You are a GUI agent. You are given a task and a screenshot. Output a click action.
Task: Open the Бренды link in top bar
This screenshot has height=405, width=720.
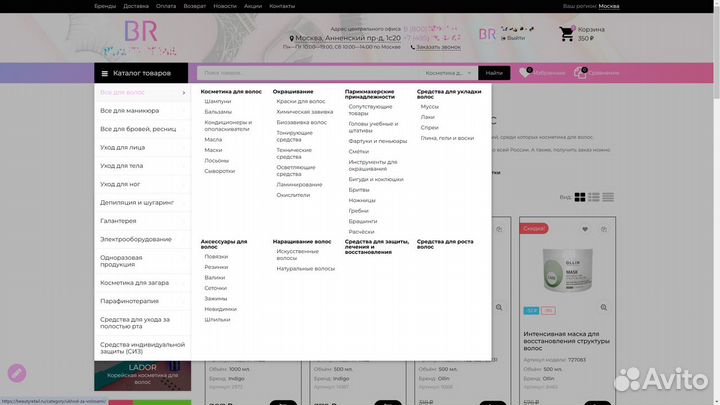tap(105, 6)
